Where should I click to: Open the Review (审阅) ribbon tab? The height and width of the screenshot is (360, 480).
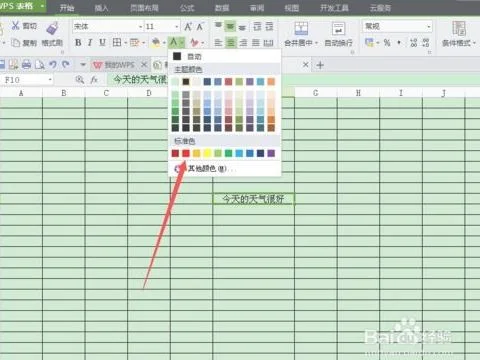coord(257,8)
